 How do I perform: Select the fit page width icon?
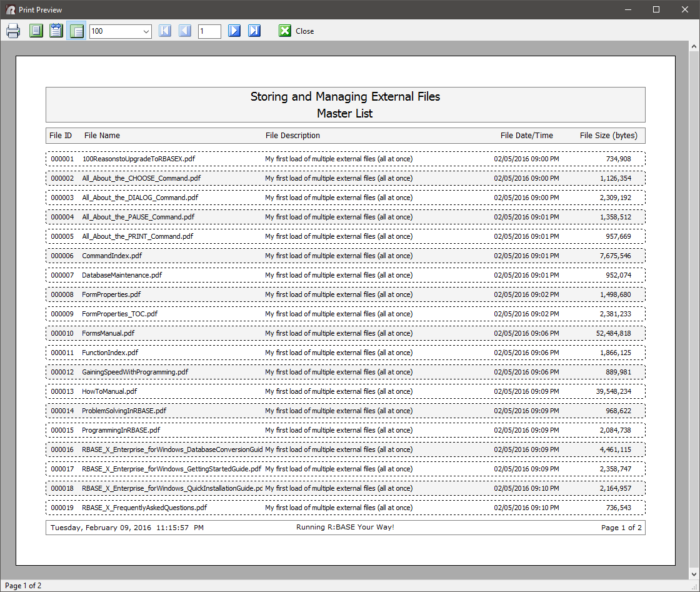(x=56, y=31)
